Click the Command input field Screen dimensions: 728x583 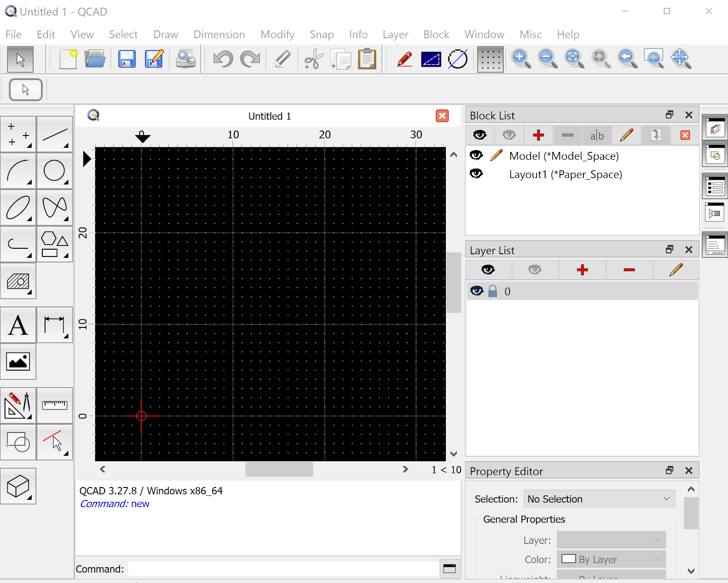(284, 568)
